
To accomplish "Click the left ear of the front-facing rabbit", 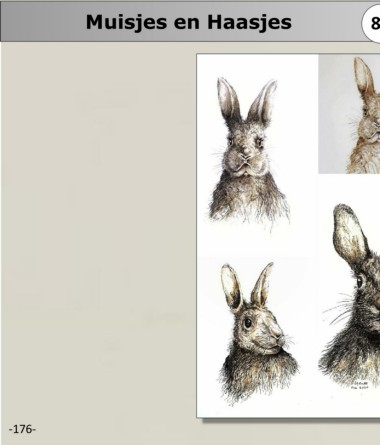I will coord(228,100).
